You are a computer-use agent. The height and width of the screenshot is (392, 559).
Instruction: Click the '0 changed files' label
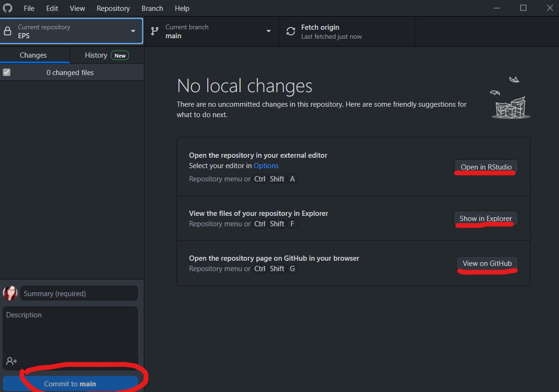point(70,72)
